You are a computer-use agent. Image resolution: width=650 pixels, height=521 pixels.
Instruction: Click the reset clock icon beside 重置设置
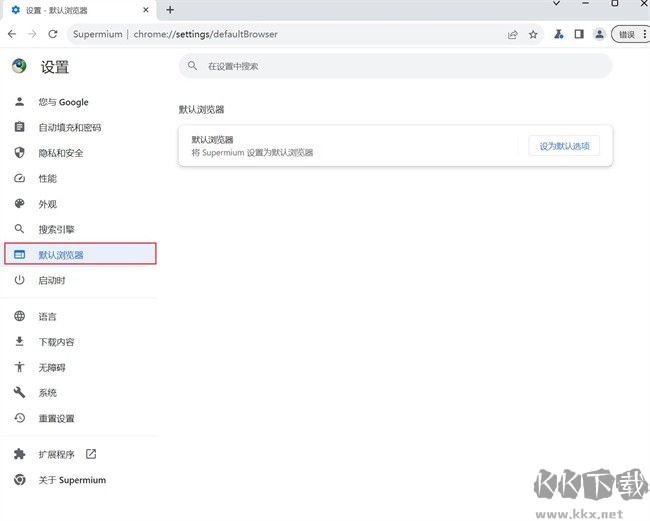(x=19, y=418)
